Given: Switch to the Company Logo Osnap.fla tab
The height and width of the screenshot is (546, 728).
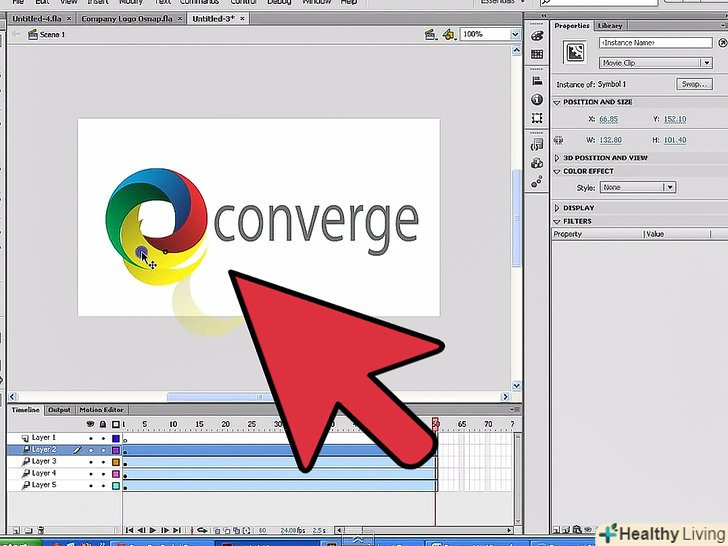Looking at the screenshot, I should coord(126,18).
